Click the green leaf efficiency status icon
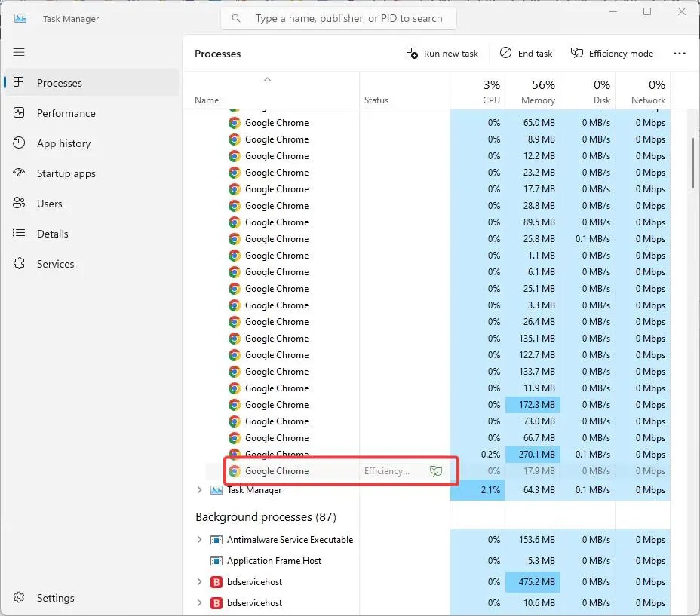The height and width of the screenshot is (616, 700). pyautogui.click(x=436, y=471)
